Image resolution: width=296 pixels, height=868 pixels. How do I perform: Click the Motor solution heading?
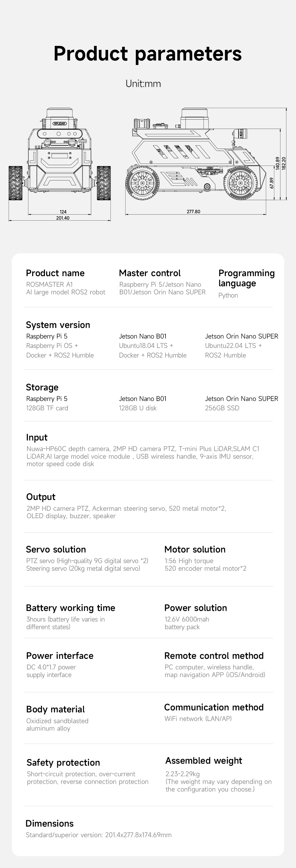(x=195, y=549)
